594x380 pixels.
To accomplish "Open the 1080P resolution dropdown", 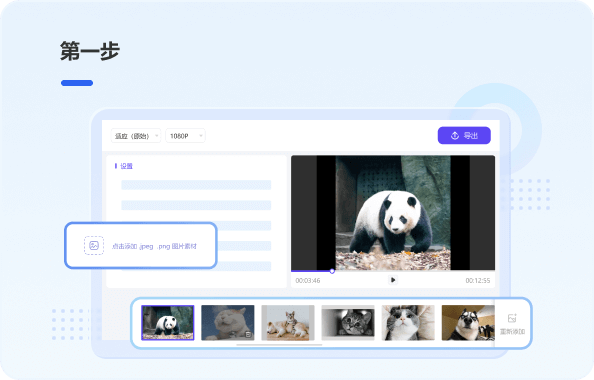I will (185, 136).
